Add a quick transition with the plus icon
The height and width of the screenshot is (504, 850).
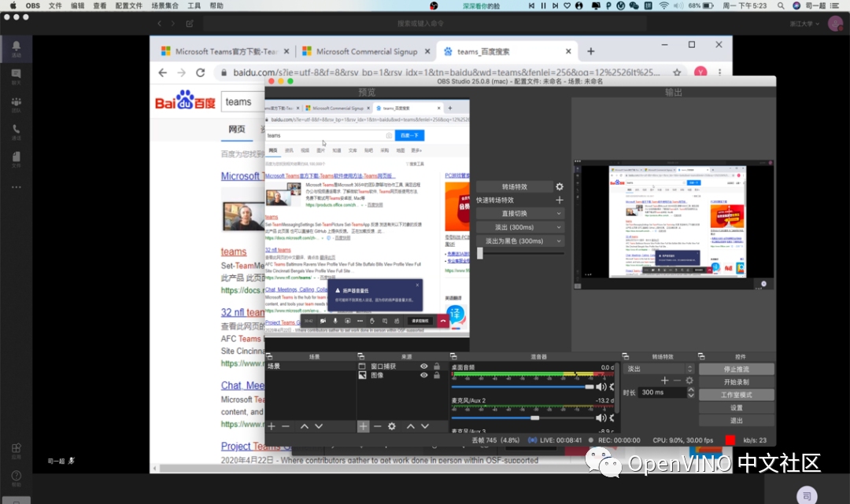point(560,200)
